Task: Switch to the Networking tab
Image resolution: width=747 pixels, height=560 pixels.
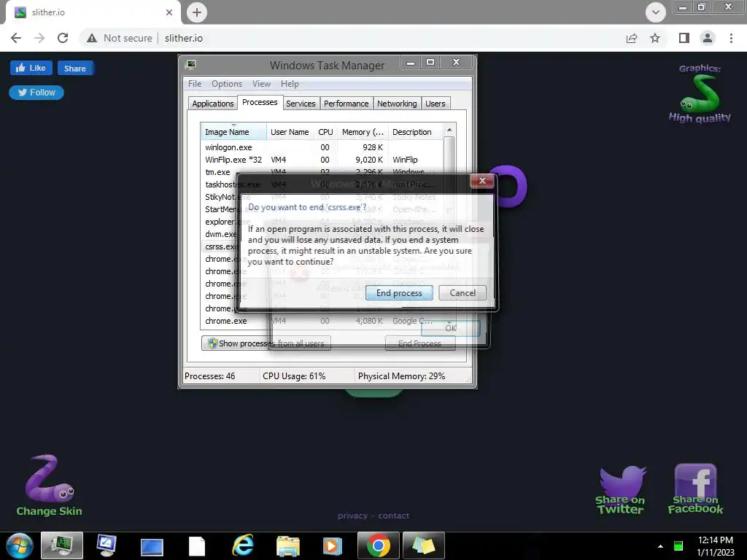Action: 397,104
